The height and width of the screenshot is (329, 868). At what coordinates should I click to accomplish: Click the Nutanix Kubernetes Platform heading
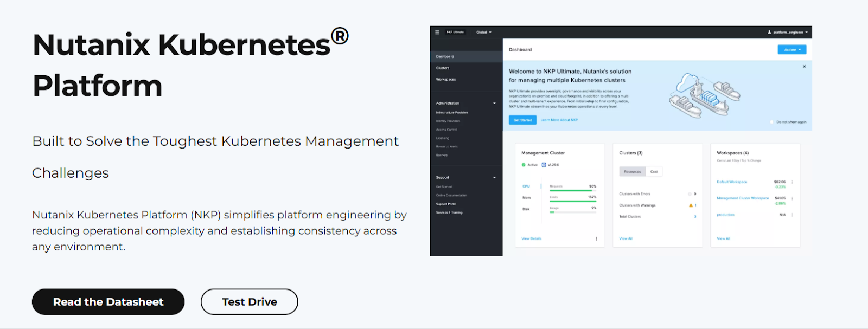point(190,65)
